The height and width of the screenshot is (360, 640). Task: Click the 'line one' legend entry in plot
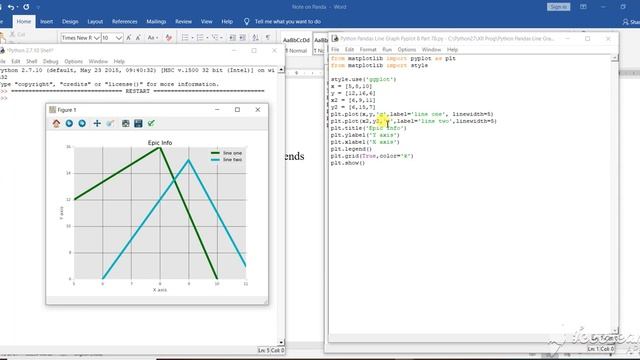point(227,153)
